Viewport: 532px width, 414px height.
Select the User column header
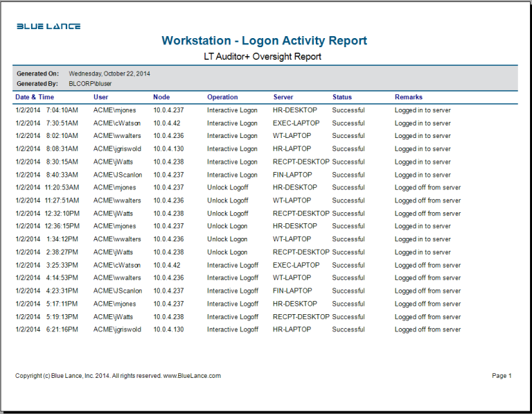click(x=101, y=97)
